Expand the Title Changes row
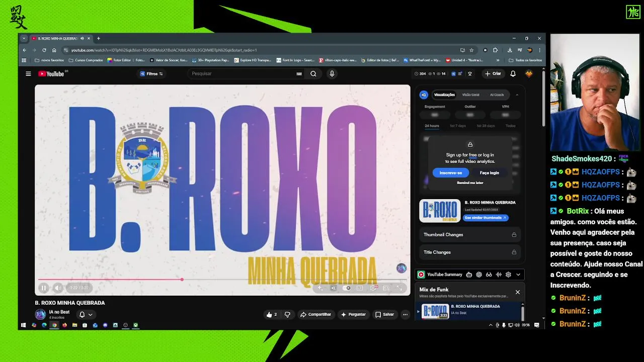This screenshot has width=644, height=362. [x=470, y=252]
